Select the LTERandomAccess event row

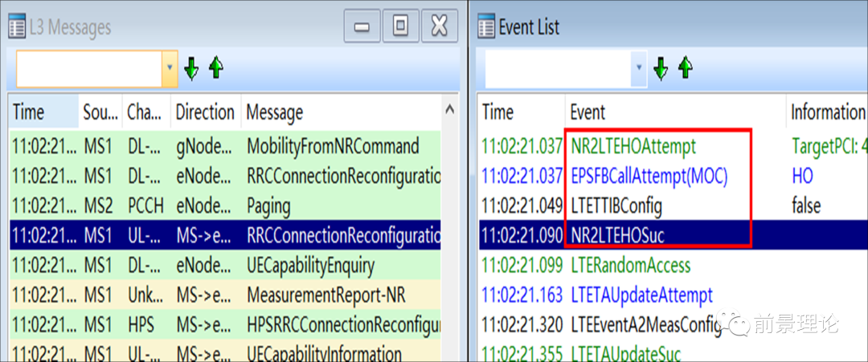tap(630, 265)
